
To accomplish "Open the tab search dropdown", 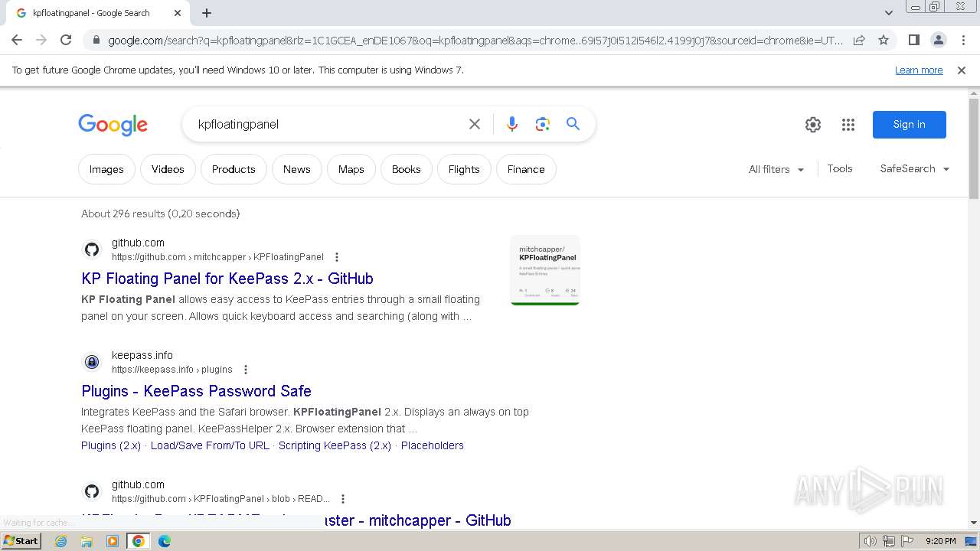I will coord(889,12).
